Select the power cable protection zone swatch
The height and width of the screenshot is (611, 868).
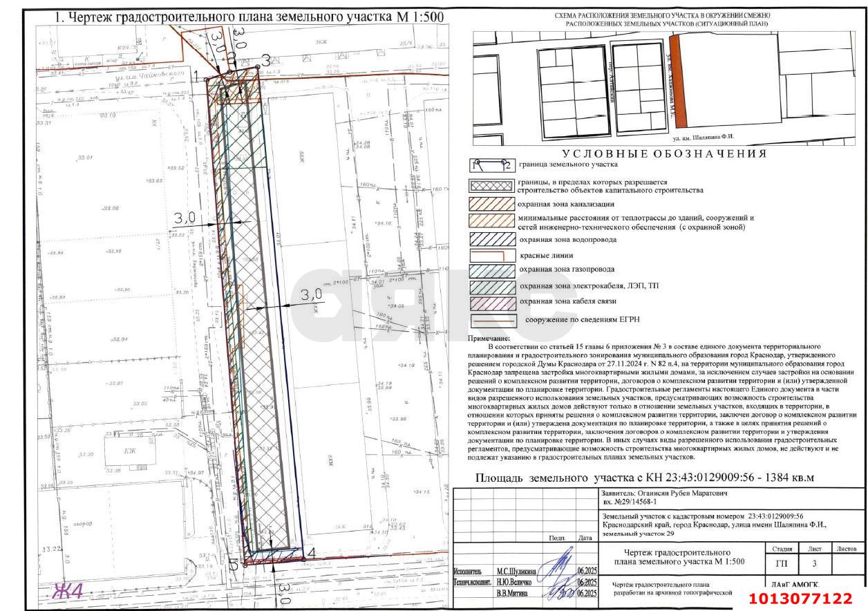tap(493, 285)
